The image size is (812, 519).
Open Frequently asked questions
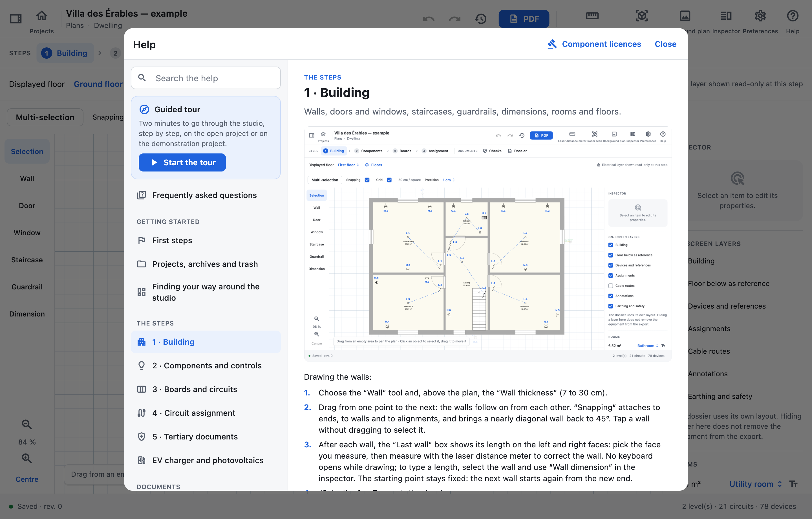pos(206,195)
